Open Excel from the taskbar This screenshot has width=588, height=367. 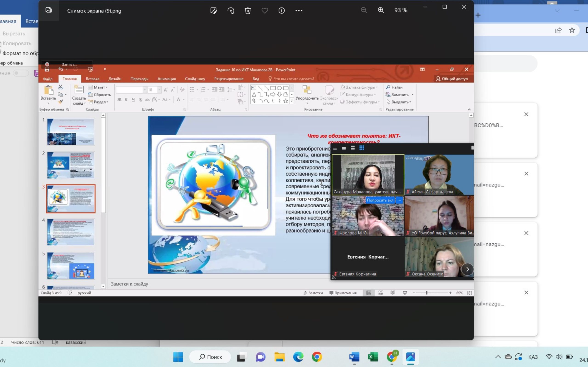point(373,357)
